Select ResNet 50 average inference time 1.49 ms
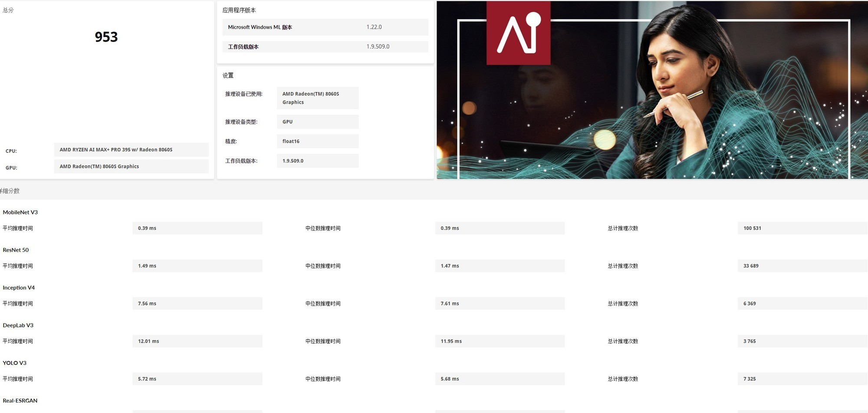 (x=197, y=266)
